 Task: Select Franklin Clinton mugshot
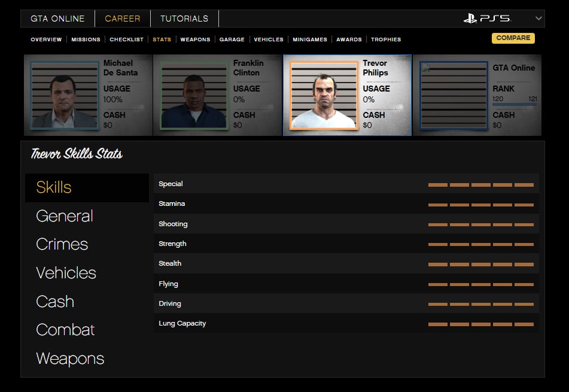(x=194, y=96)
